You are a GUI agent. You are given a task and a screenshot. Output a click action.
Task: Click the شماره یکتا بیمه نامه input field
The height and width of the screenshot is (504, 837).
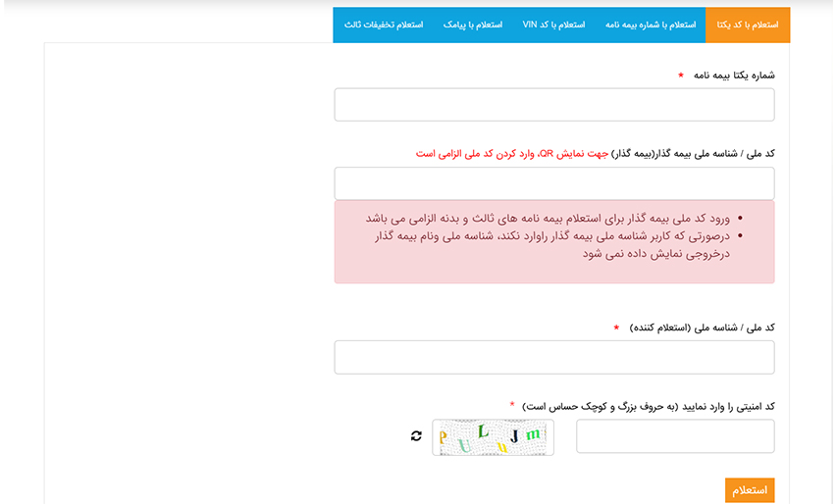click(x=554, y=105)
